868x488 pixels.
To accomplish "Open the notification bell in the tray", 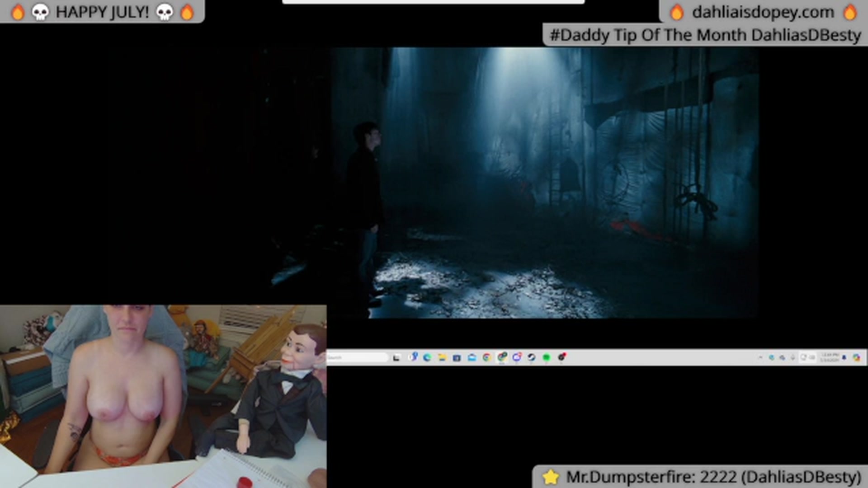I will [844, 357].
